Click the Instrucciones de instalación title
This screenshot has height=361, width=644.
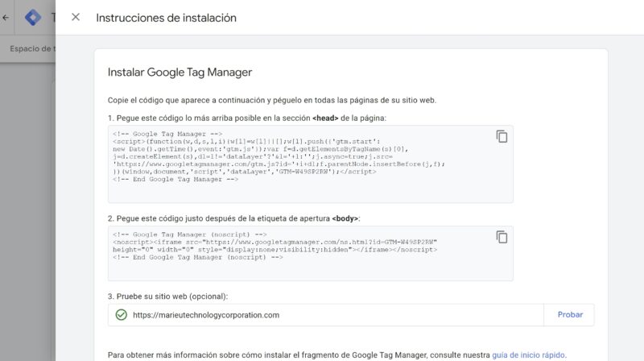pos(167,18)
